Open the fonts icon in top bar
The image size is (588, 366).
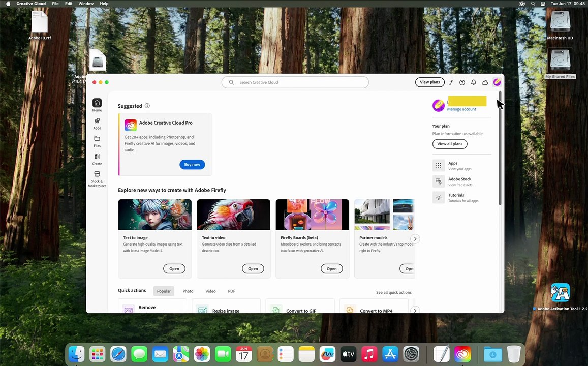pyautogui.click(x=451, y=82)
